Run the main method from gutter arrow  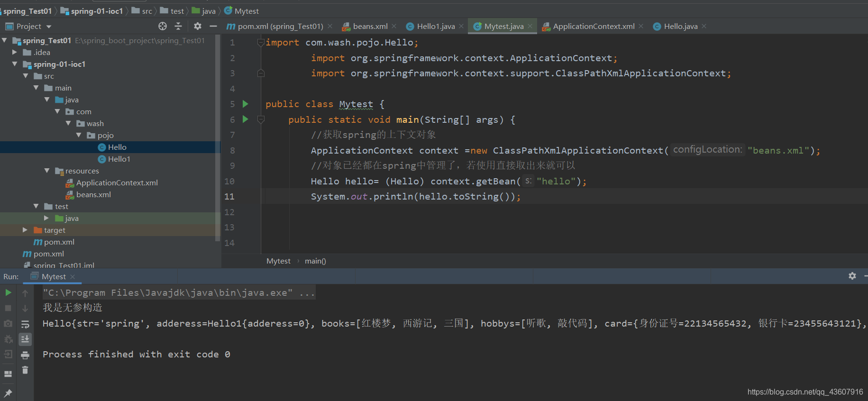coord(245,119)
